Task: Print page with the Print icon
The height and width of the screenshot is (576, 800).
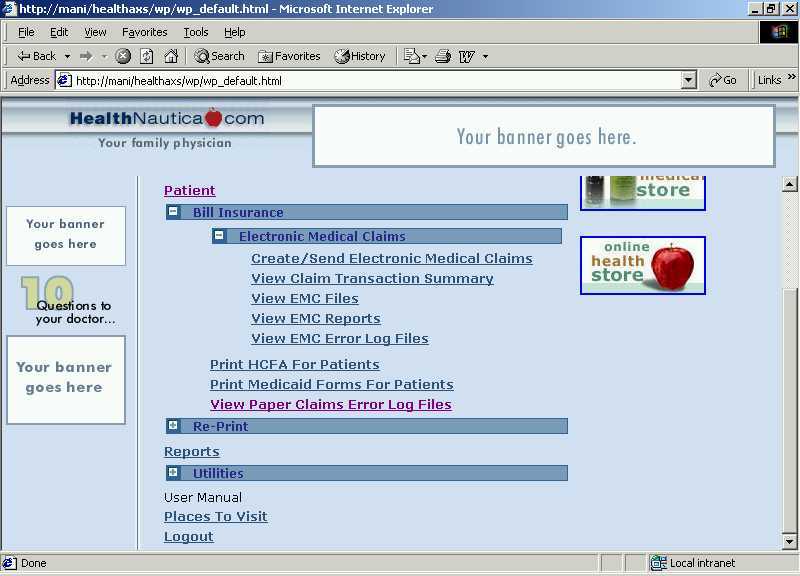Action: tap(443, 56)
